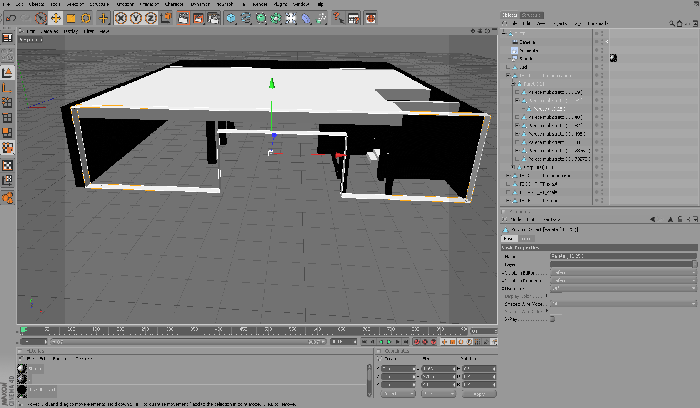700x408 pixels.
Task: Toggle the Y axis lock
Action: pyautogui.click(x=136, y=18)
